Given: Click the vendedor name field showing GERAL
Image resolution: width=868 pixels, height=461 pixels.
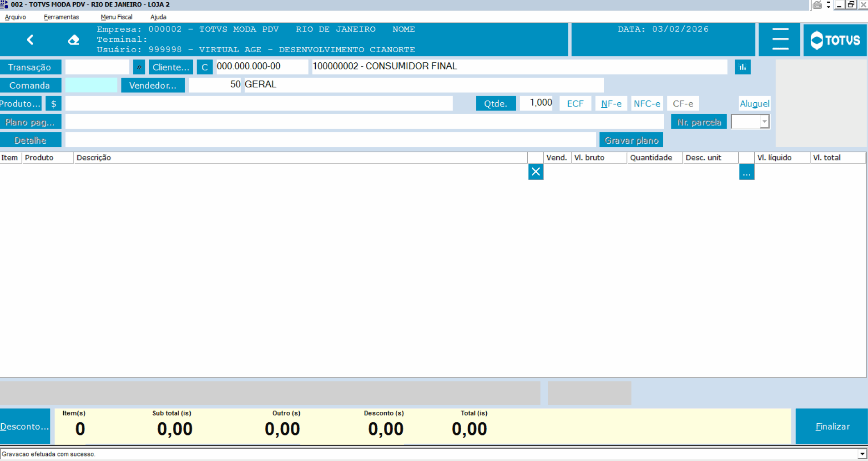Looking at the screenshot, I should [x=424, y=85].
